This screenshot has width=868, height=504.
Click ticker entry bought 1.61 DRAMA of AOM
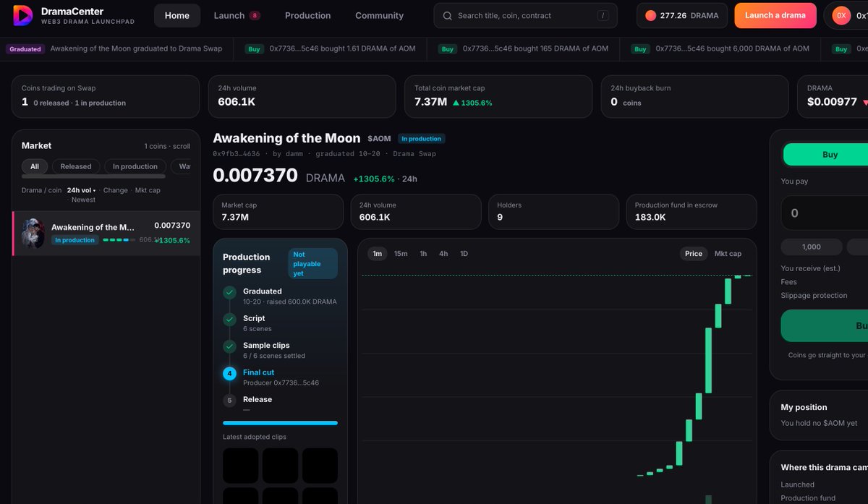tap(331, 49)
